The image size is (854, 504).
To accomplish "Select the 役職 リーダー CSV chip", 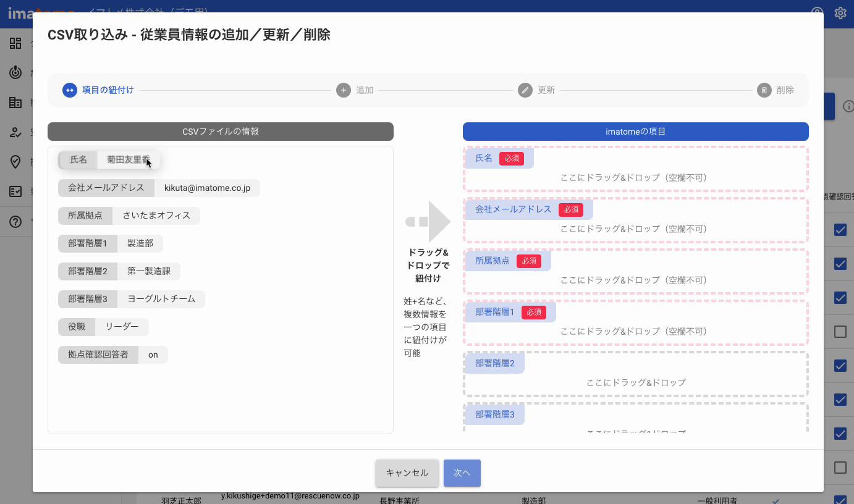I will point(103,327).
